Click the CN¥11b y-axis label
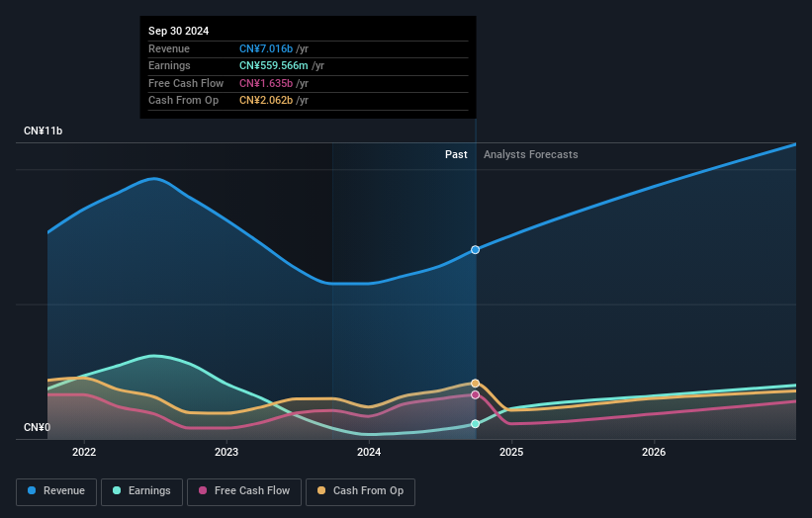The height and width of the screenshot is (518, 812). click(43, 130)
